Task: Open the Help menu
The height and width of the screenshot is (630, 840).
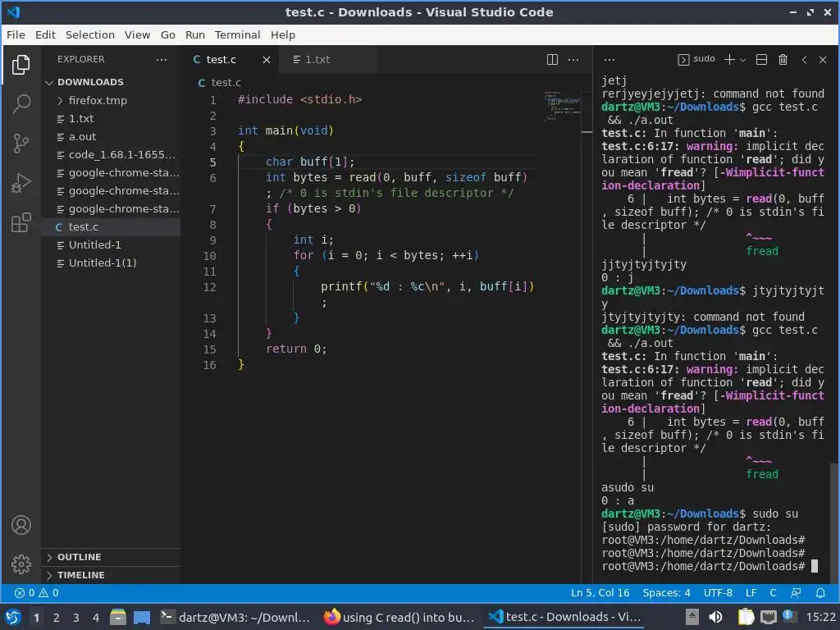Action: point(282,34)
